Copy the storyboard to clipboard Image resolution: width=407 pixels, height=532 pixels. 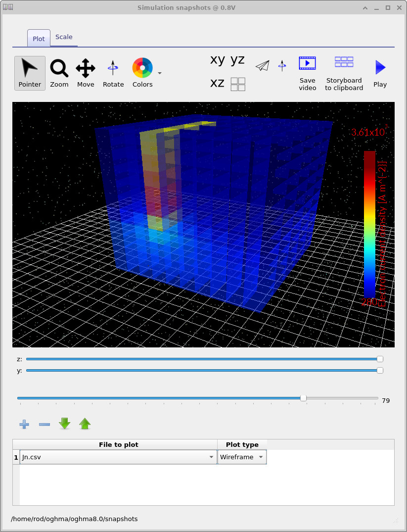tap(343, 63)
